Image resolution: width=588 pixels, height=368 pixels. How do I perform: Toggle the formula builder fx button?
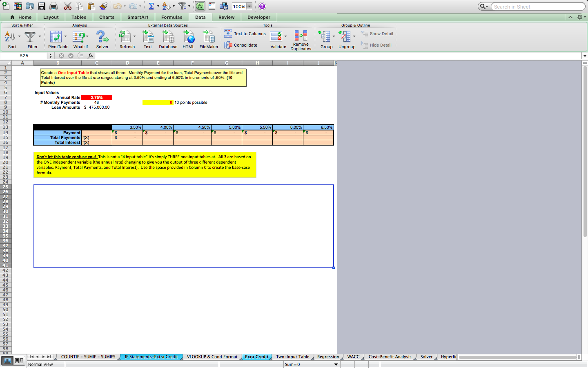pos(200,6)
